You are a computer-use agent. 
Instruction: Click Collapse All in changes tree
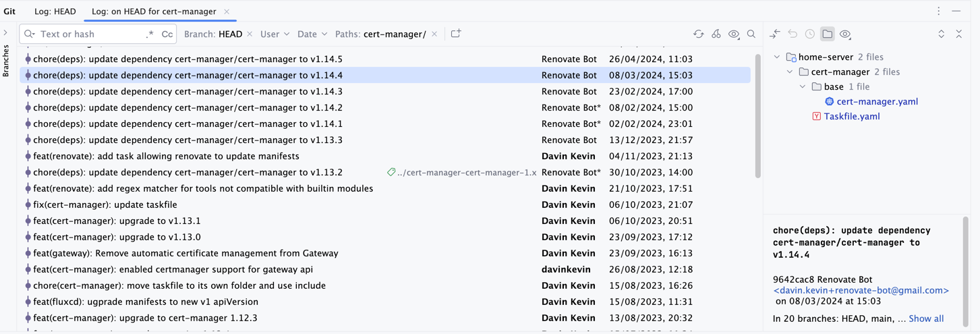(959, 34)
